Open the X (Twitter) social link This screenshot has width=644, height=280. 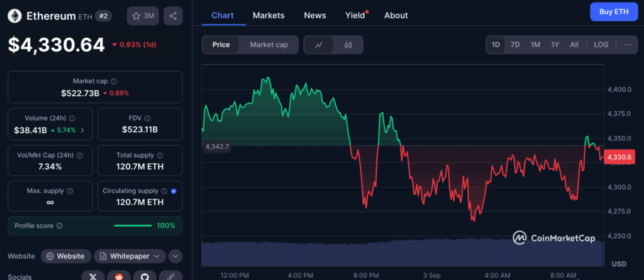point(94,276)
